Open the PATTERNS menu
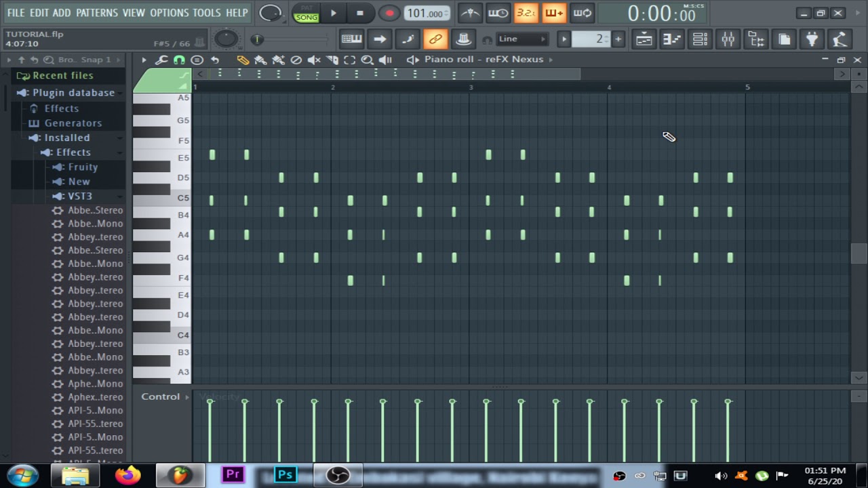The width and height of the screenshot is (868, 488). tap(96, 13)
